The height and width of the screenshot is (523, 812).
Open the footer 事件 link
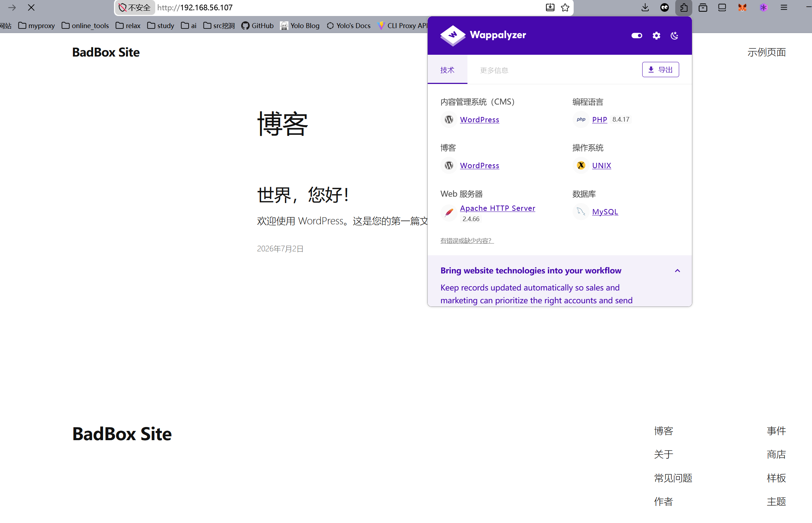click(x=776, y=431)
